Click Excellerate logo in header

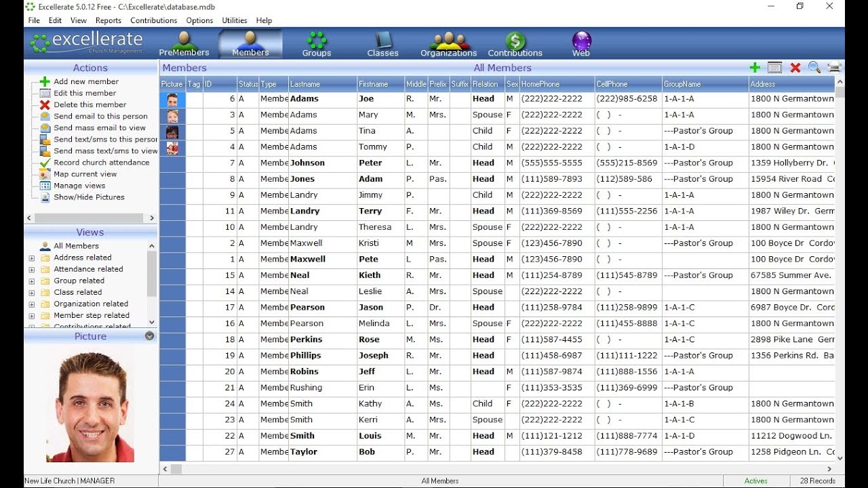coord(87,43)
